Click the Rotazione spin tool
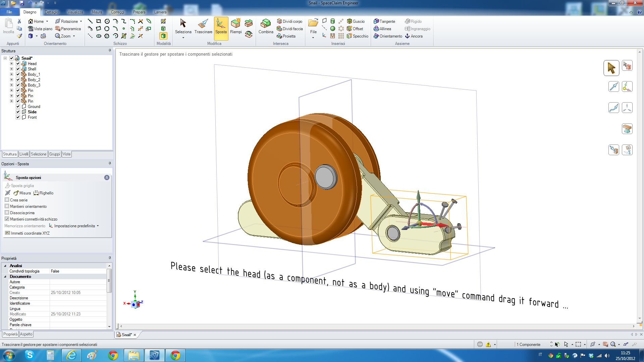644x362 pixels. [x=66, y=21]
